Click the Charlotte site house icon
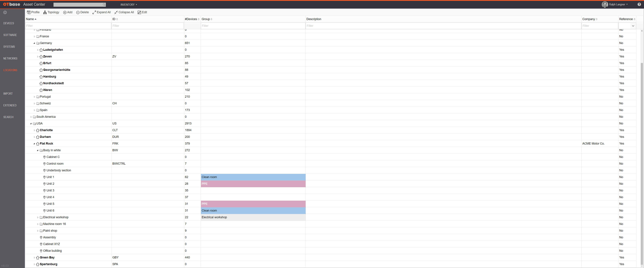The image size is (644, 268). pos(38,130)
